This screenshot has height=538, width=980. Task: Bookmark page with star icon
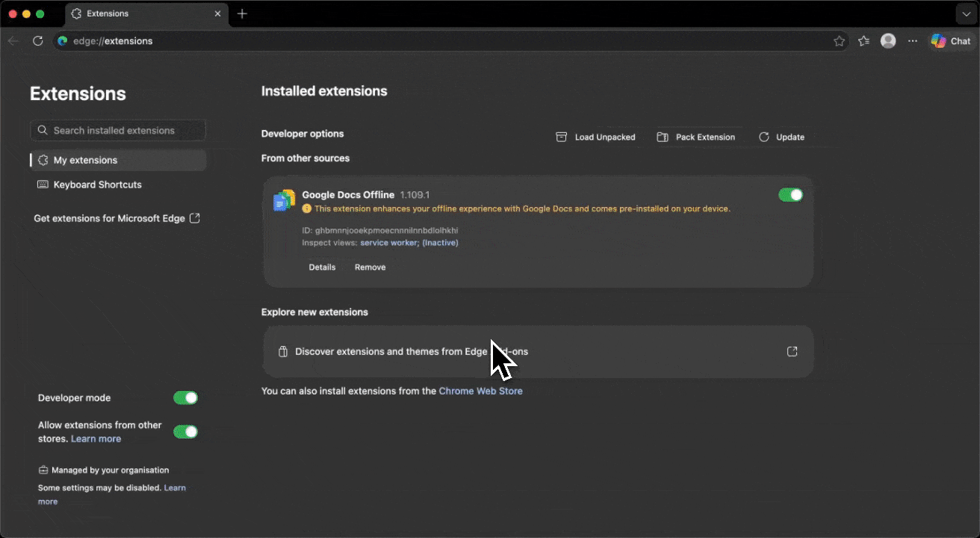(839, 41)
